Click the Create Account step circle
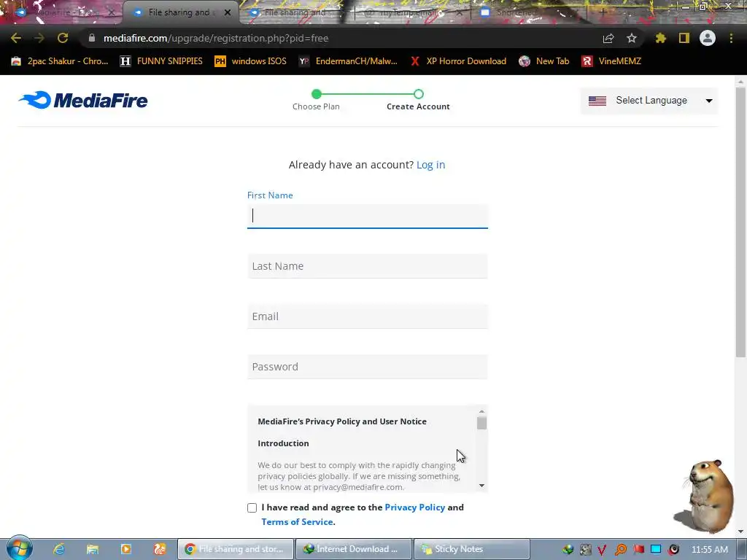This screenshot has width=747, height=560. coord(418,94)
